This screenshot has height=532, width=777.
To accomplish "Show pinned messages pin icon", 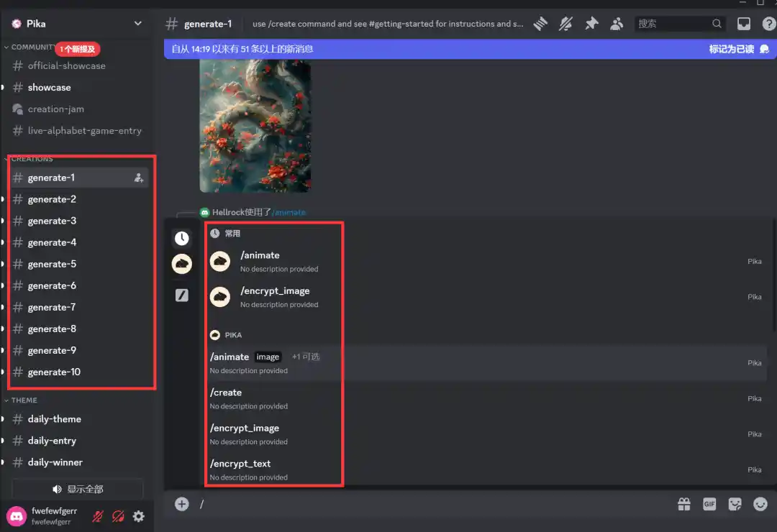I will click(591, 24).
